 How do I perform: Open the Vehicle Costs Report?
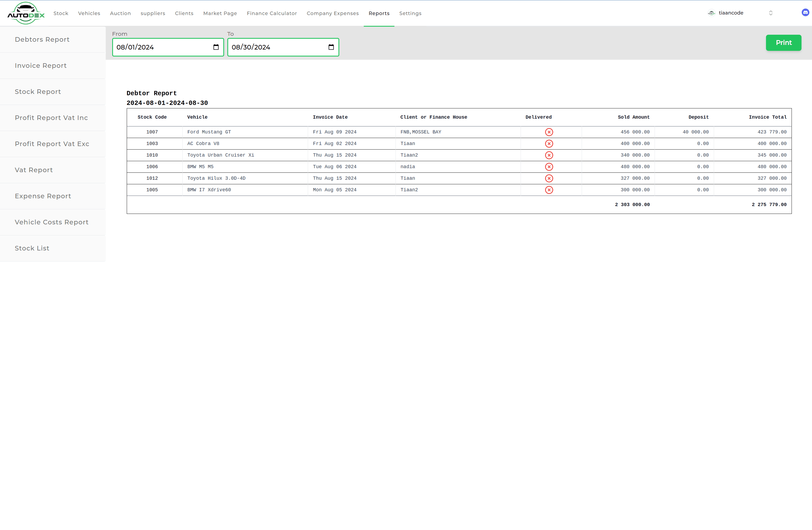(53, 222)
